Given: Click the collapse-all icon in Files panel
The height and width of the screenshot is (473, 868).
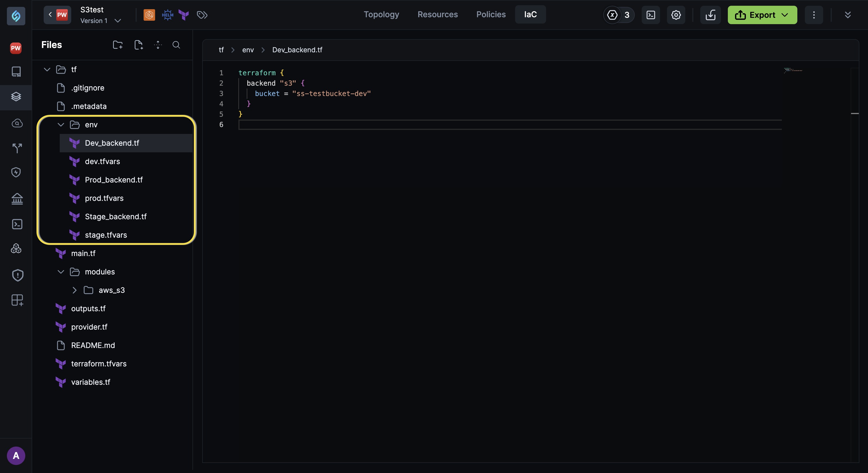Looking at the screenshot, I should [158, 45].
